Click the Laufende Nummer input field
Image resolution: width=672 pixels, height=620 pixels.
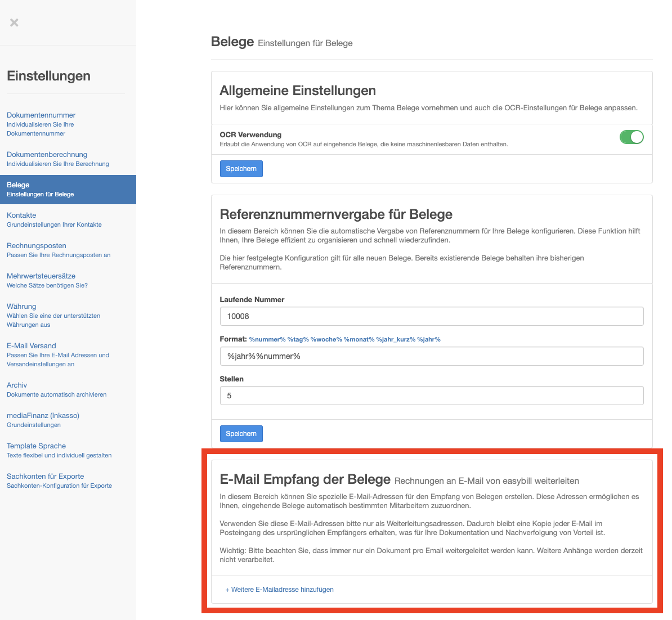(x=431, y=316)
